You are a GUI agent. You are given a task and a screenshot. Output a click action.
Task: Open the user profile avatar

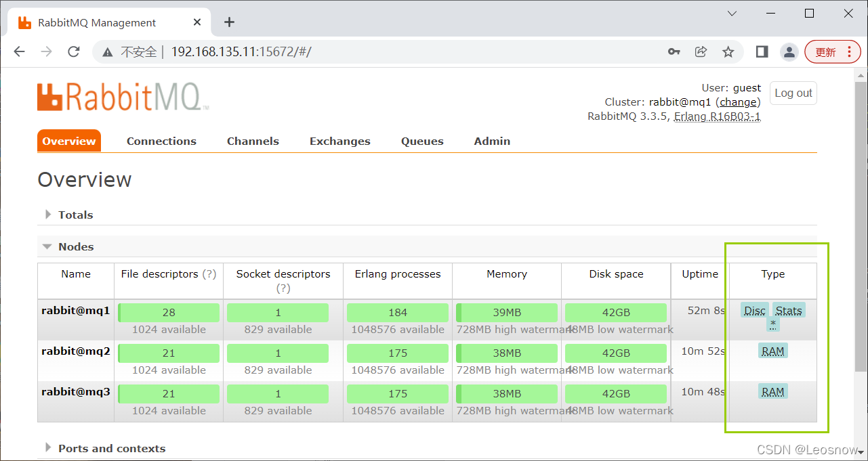click(x=789, y=52)
